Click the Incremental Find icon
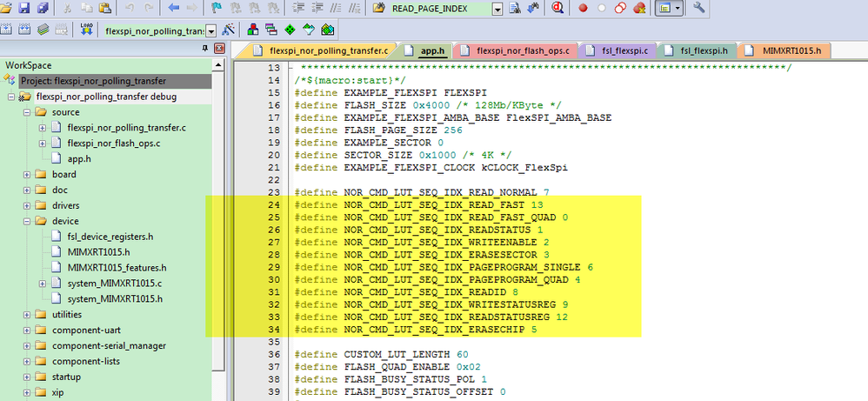This screenshot has width=868, height=401. 534,8
